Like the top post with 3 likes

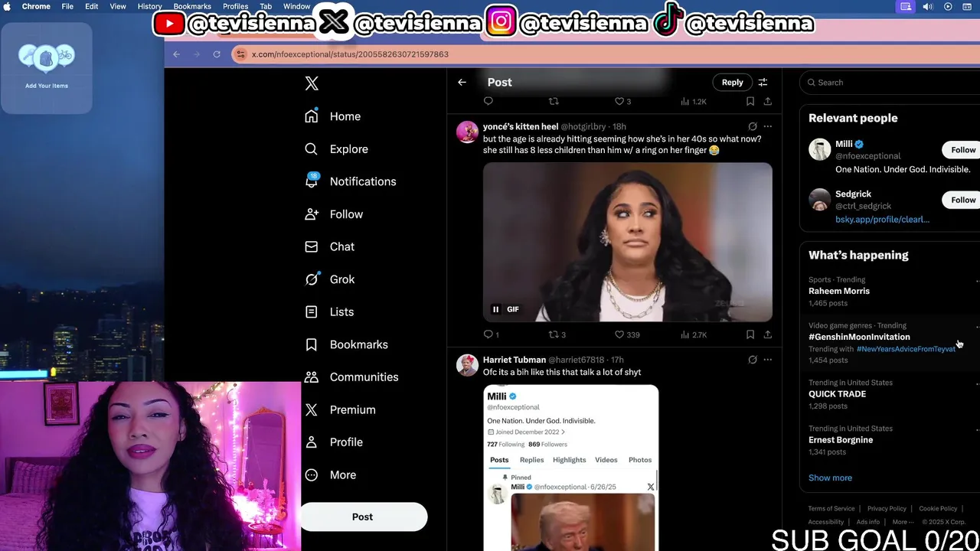point(623,101)
